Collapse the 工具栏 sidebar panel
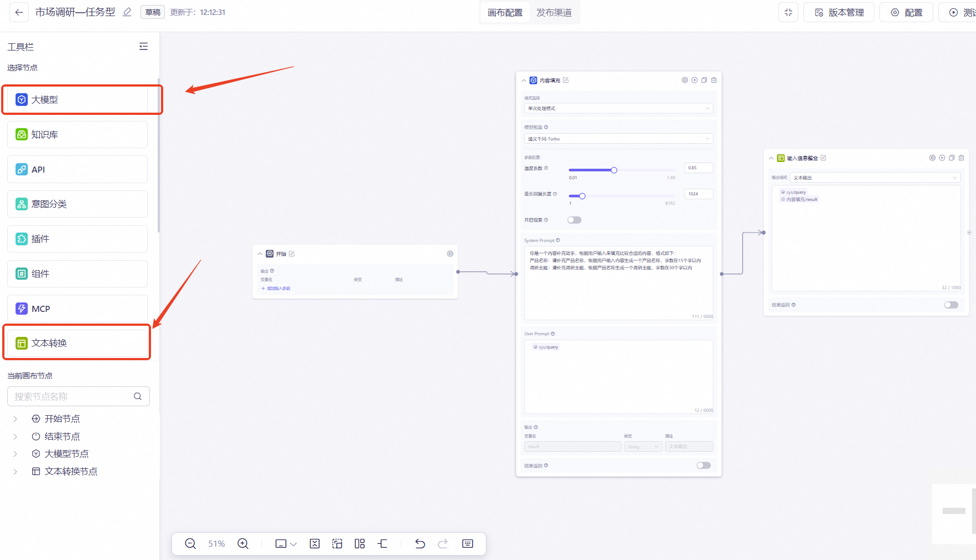 click(143, 47)
